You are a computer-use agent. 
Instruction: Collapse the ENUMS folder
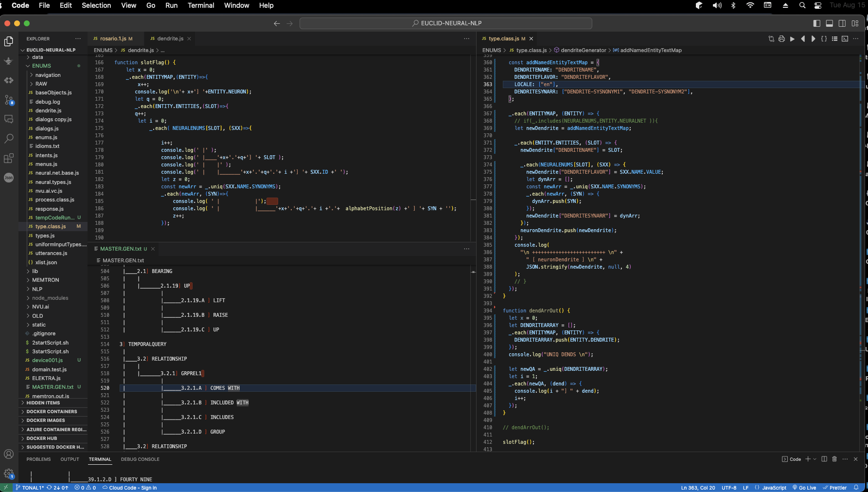[41, 66]
